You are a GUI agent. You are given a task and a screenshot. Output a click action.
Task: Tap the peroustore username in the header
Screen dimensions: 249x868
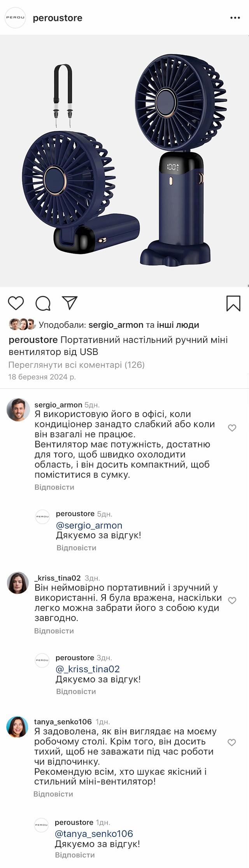tap(58, 18)
